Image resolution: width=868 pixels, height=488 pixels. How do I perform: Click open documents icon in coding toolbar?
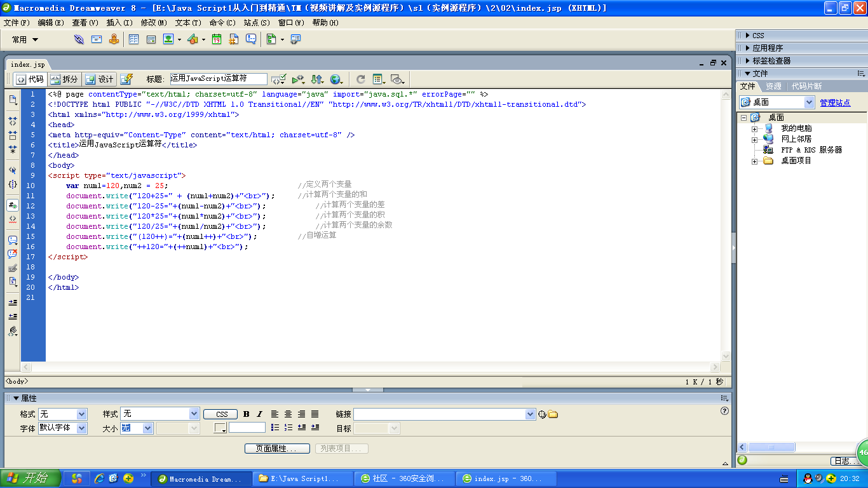click(x=13, y=100)
